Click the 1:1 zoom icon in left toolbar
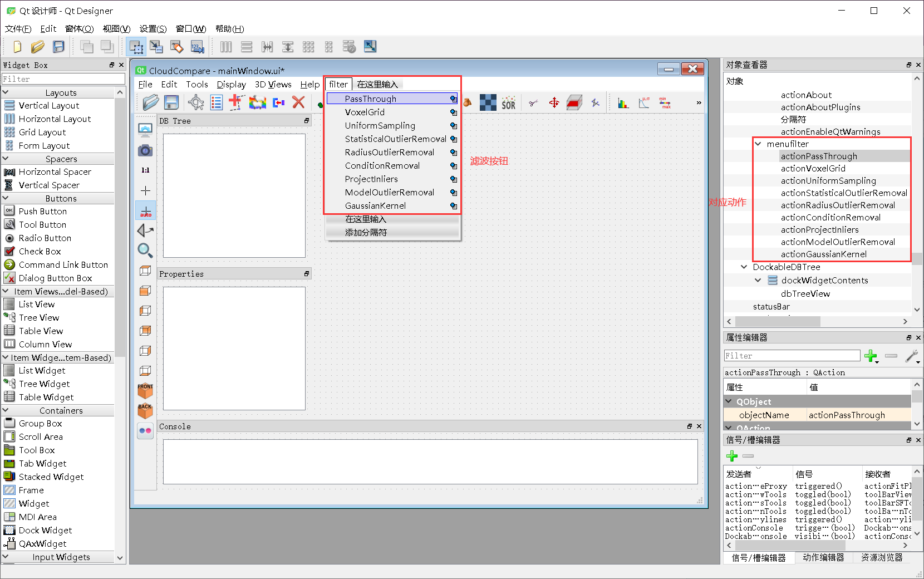Viewport: 924px width, 579px height. point(145,170)
